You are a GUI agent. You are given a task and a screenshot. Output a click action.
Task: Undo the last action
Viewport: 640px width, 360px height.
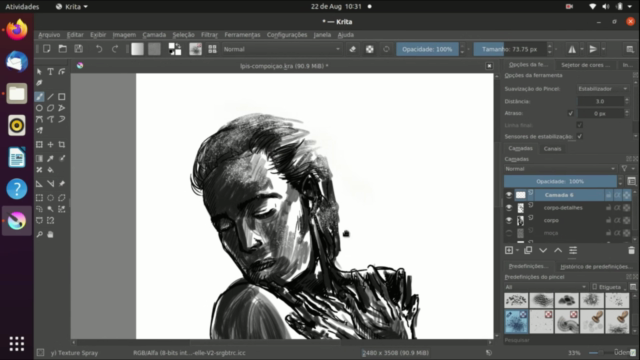tap(99, 49)
